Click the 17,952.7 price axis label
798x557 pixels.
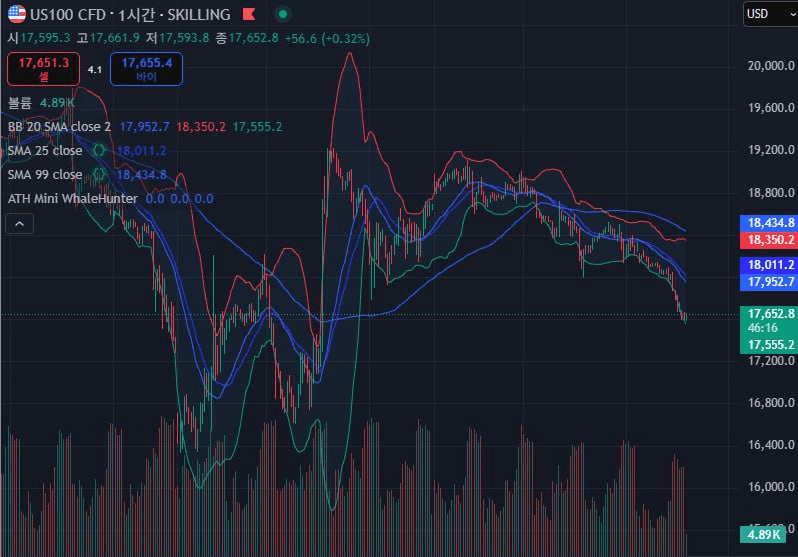click(x=769, y=282)
